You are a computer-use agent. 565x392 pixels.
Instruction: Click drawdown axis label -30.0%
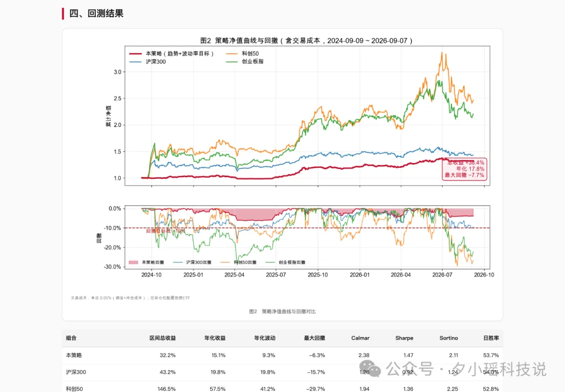pyautogui.click(x=112, y=267)
